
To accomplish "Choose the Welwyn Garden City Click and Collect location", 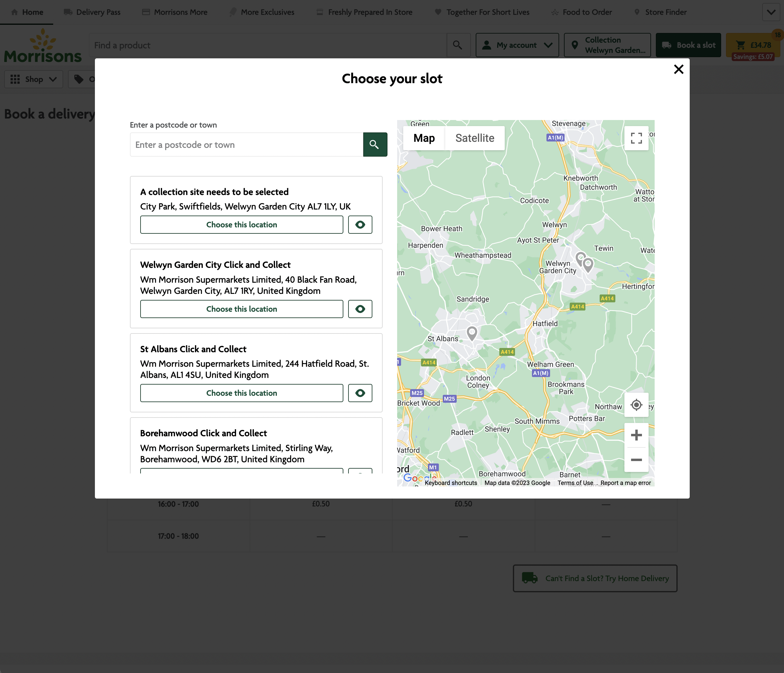I will (x=241, y=309).
